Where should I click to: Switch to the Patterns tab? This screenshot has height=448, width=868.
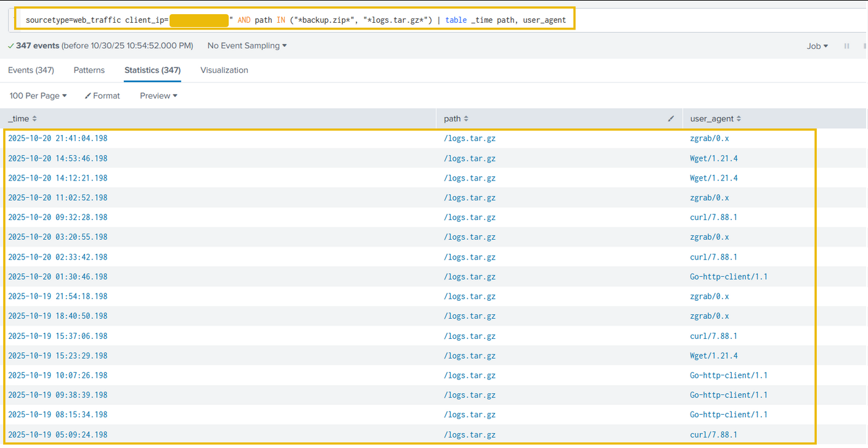pyautogui.click(x=89, y=70)
